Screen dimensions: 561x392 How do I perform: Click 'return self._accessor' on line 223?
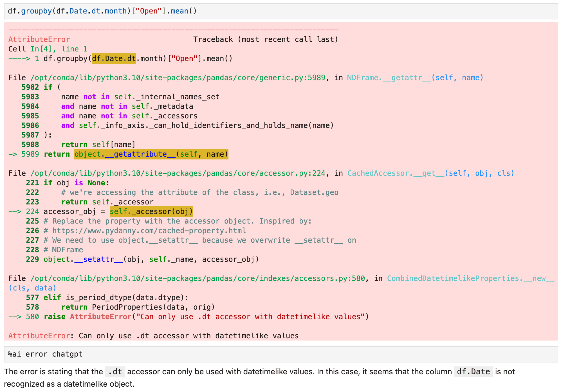[x=107, y=202]
